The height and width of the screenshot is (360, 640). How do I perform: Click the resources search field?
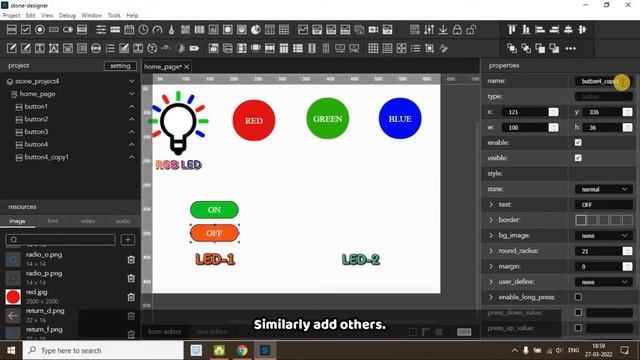60,240
